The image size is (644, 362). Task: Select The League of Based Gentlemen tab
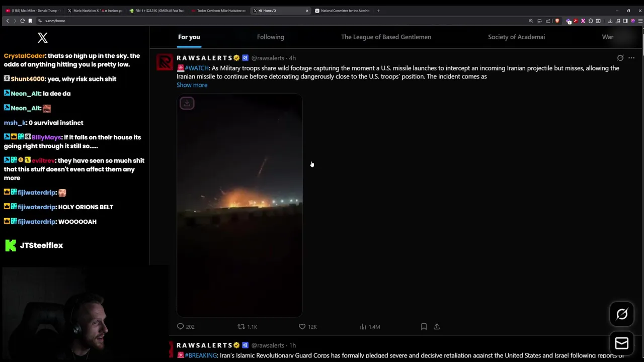(x=386, y=37)
